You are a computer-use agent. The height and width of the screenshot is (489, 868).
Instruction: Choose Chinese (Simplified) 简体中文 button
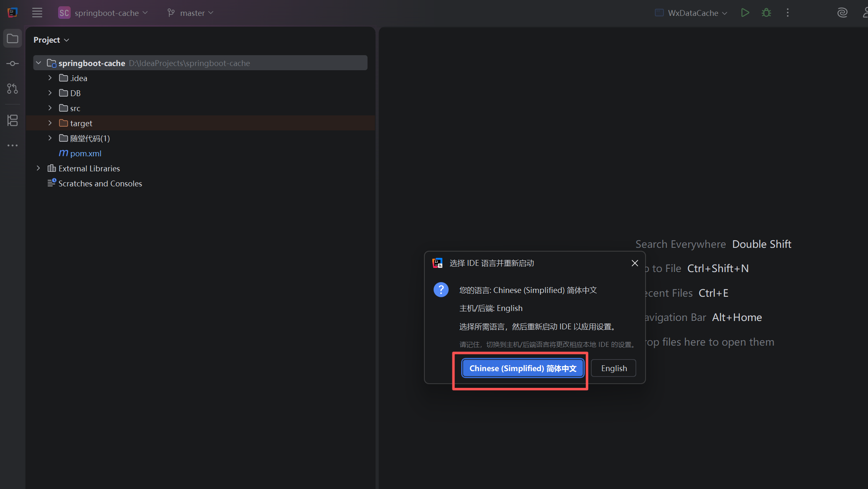click(x=523, y=368)
